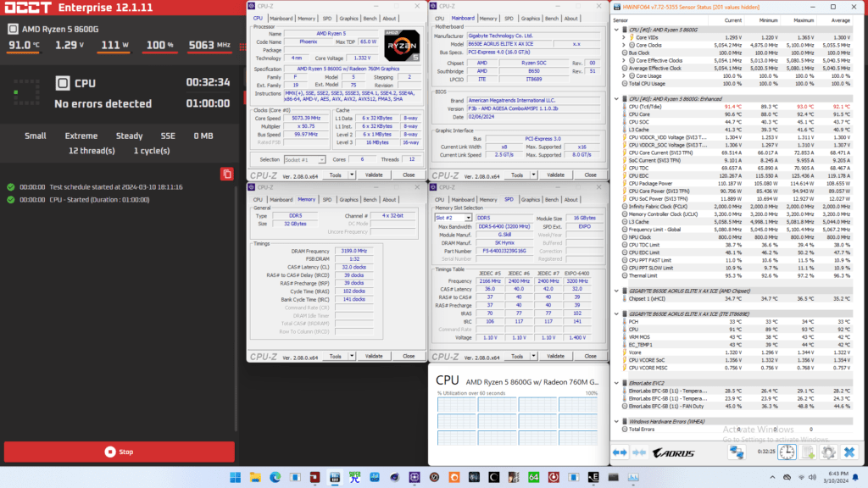The height and width of the screenshot is (488, 868).
Task: Select SPD tab in CPU-Z Memory window
Action: [327, 200]
